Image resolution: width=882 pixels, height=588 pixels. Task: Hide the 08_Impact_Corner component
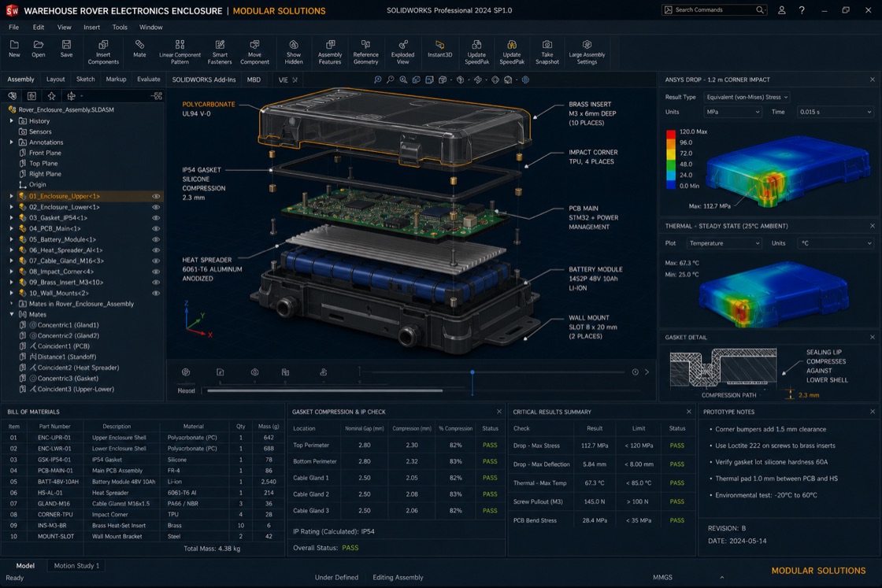[156, 272]
